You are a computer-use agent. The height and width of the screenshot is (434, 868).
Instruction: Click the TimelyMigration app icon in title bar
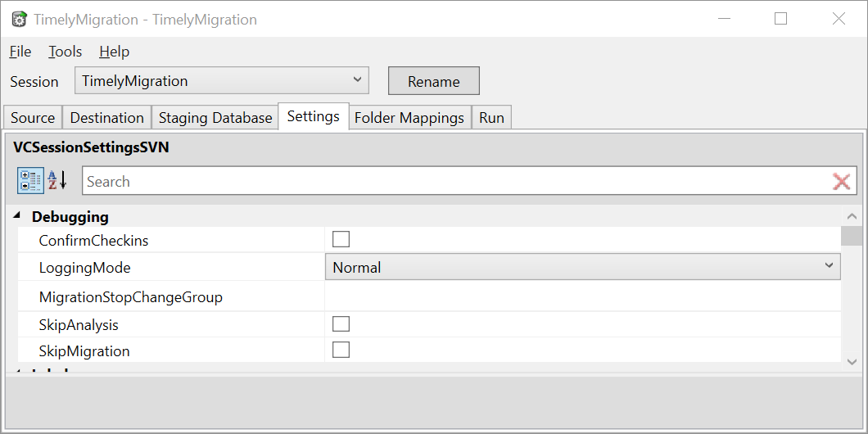pyautogui.click(x=20, y=20)
